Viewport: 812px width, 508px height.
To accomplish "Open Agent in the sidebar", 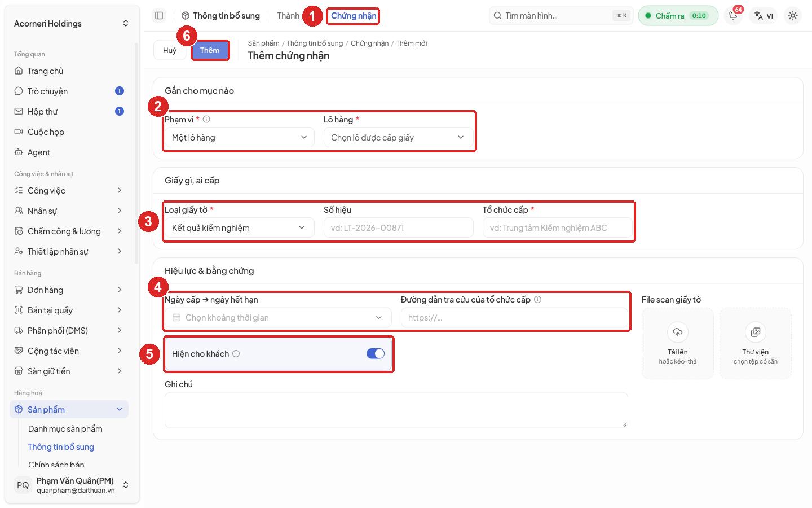I will 69,152.
